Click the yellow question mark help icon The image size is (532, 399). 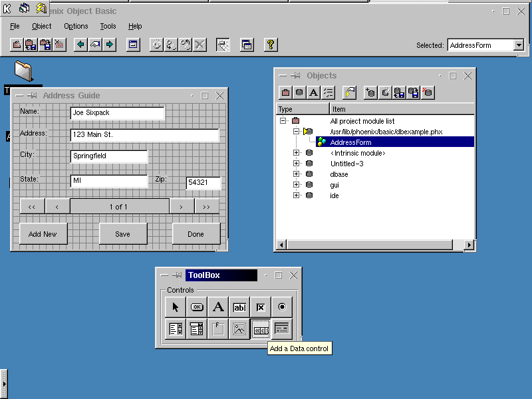pyautogui.click(x=271, y=45)
